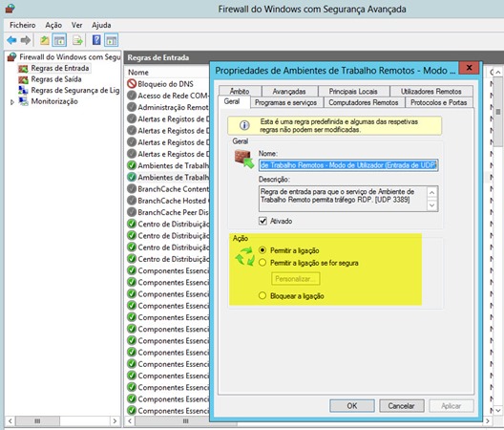Select Permitir a ligação radio button
The image size is (504, 430).
point(262,250)
